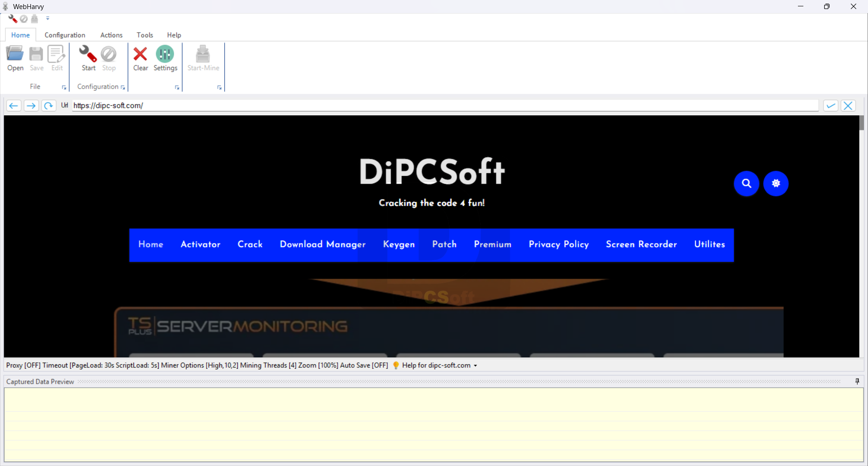Viewport: 868px width, 466px height.
Task: Start configuration with wrench icon
Action: point(88,59)
